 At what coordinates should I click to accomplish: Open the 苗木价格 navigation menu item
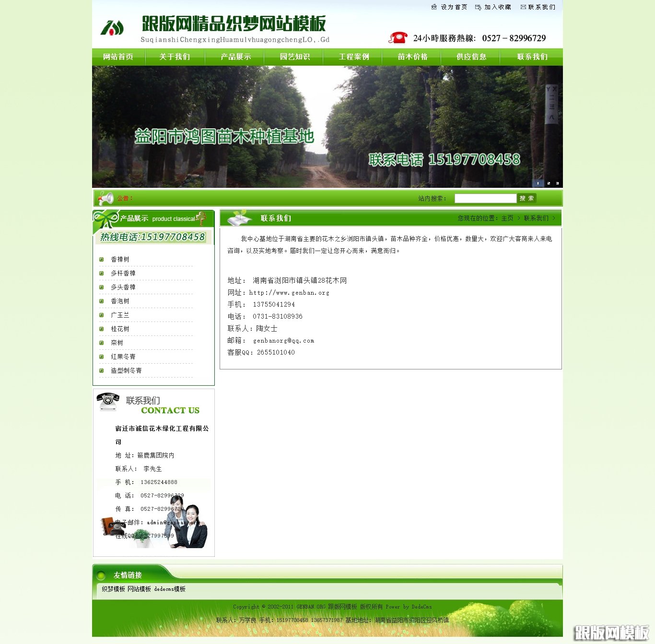411,57
